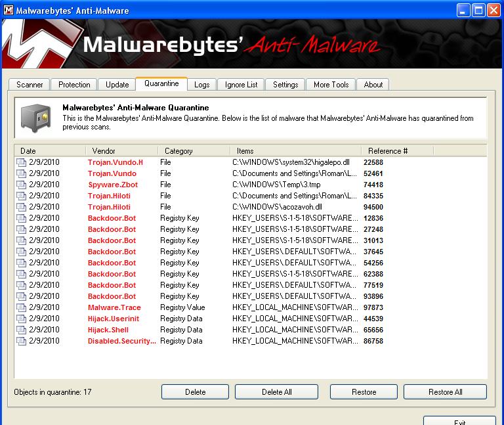504x425 pixels.
Task: Click the path C:\WINDOWS\acozavoh.dll
Action: point(277,207)
